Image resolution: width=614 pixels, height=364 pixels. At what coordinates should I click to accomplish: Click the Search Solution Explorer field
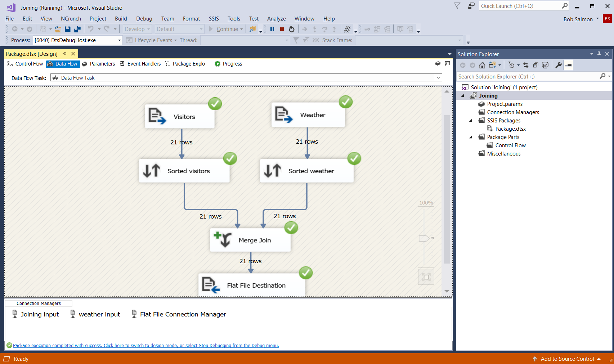528,77
